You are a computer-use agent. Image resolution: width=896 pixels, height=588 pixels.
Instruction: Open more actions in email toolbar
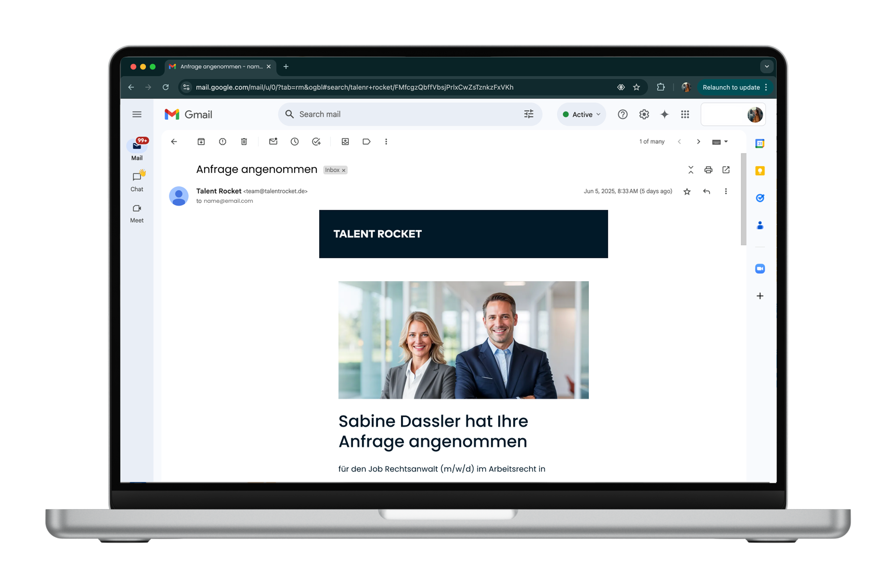tap(386, 142)
